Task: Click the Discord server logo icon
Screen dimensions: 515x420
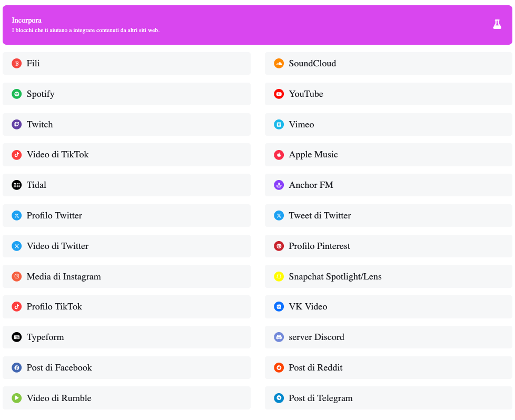Action: coord(279,337)
